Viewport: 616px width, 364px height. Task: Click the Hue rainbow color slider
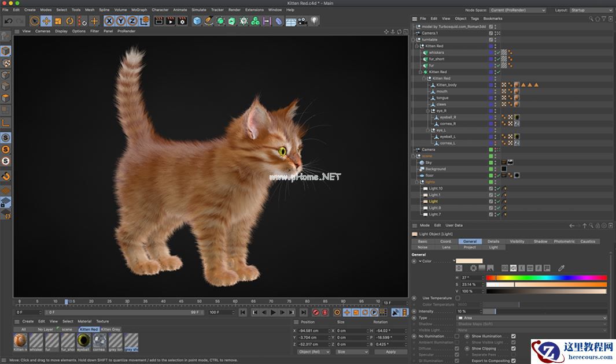coord(547,278)
